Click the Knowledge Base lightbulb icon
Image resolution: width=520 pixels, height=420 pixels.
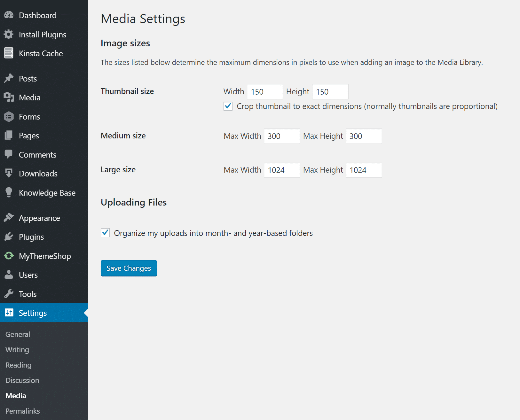[x=9, y=192]
